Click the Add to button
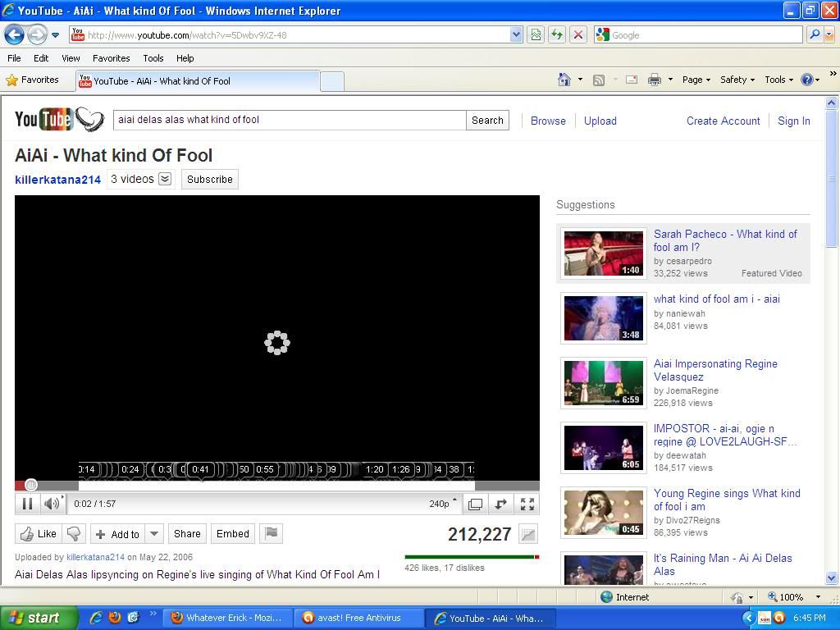Viewport: 840px width, 630px height. coord(118,533)
